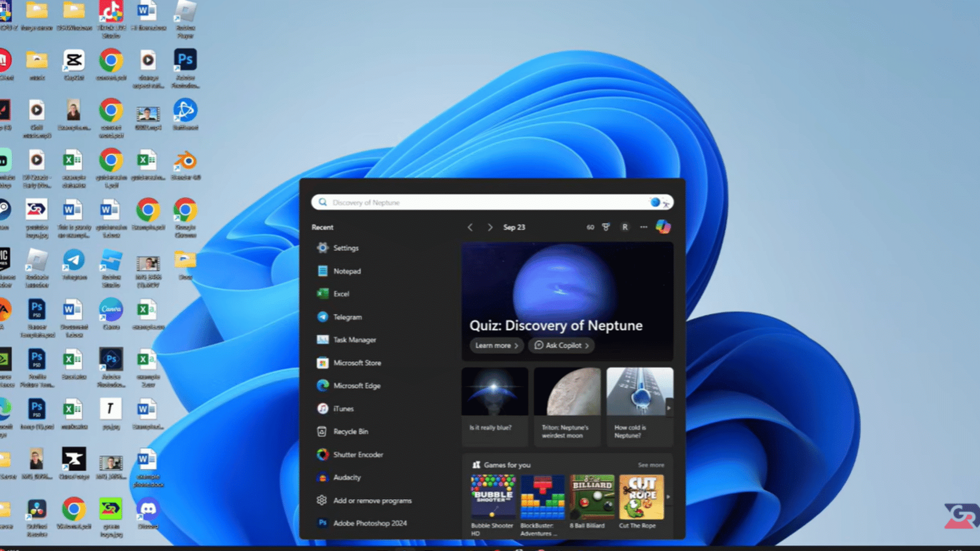Viewport: 980px width, 551px height.
Task: Open the 'Is it really blue?' card
Action: 495,407
